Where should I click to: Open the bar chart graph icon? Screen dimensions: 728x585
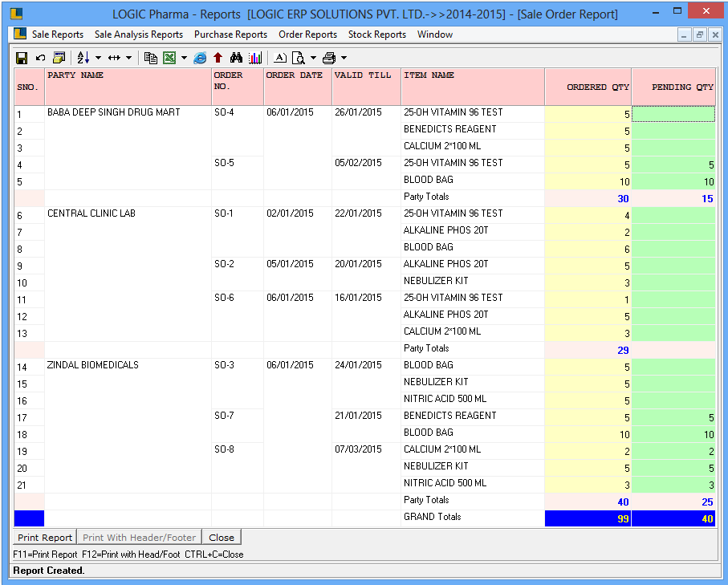click(255, 58)
